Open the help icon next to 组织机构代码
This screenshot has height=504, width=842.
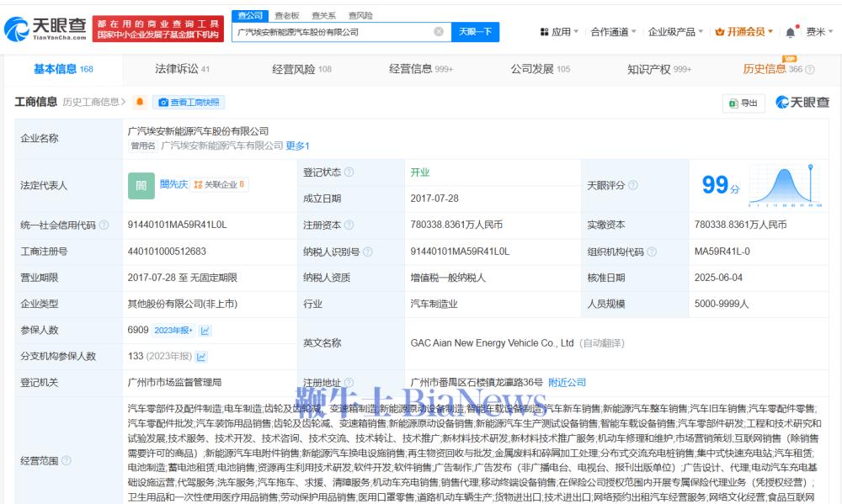pos(652,252)
